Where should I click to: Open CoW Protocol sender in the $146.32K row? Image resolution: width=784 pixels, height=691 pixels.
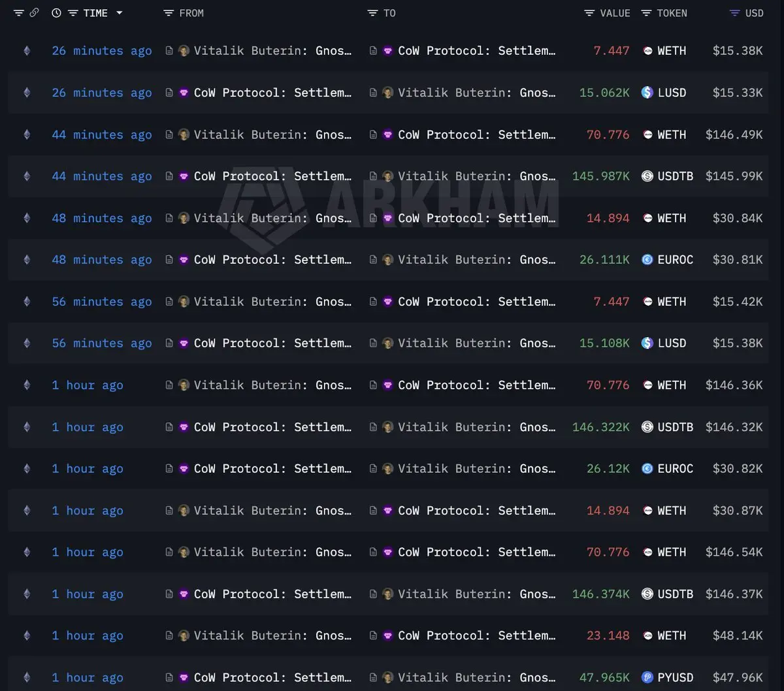click(x=272, y=427)
